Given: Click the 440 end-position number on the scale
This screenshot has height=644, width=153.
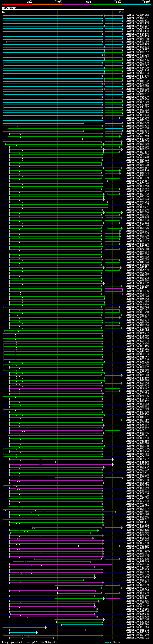Looking at the screenshot, I should pyautogui.click(x=121, y=12).
